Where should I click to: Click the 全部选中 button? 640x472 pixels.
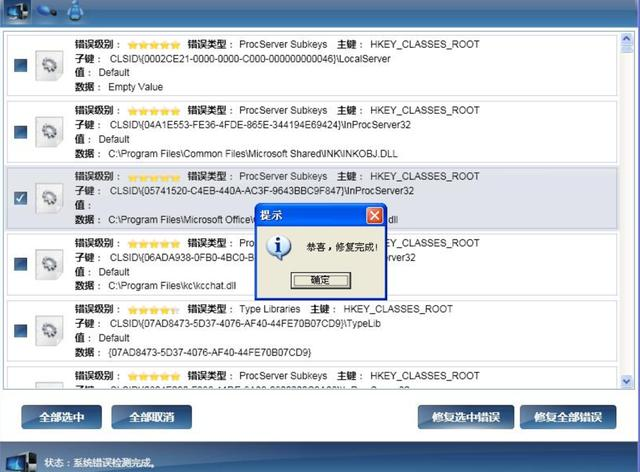(62, 417)
